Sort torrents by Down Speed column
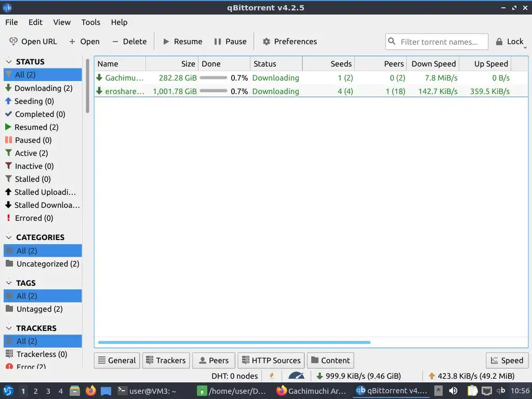 click(x=433, y=64)
